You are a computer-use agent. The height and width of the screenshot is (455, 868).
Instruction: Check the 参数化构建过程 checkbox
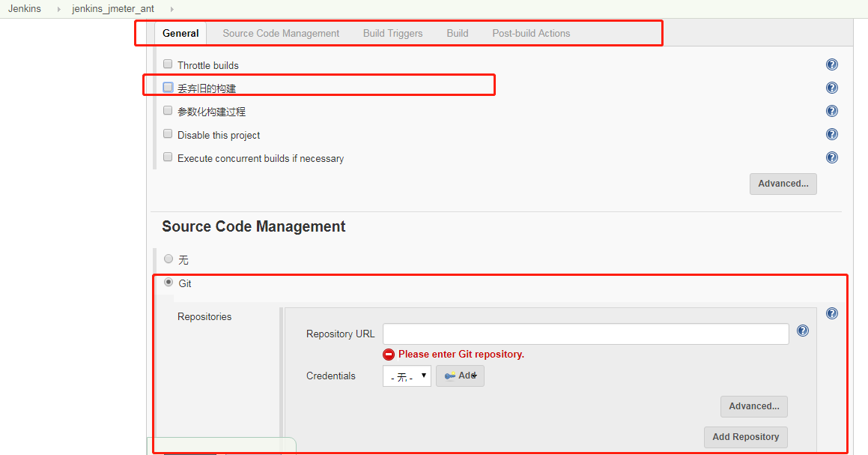click(167, 110)
